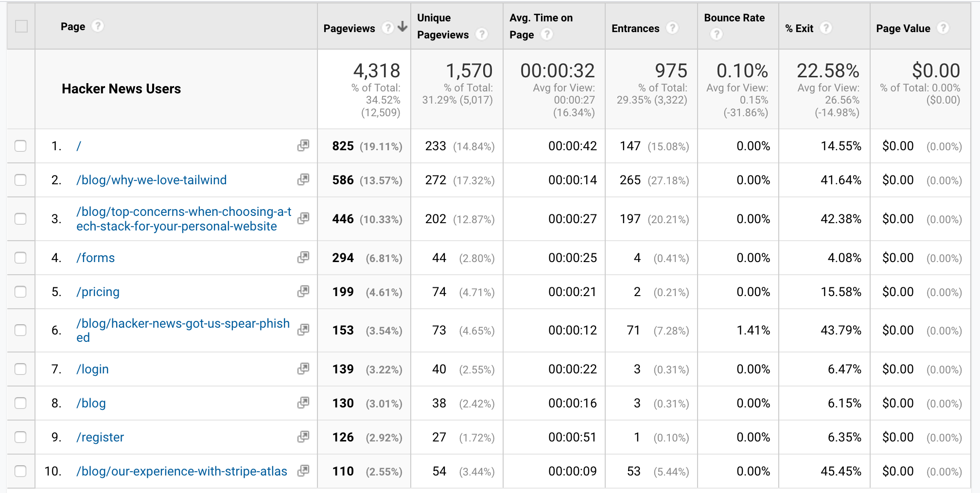Open the /blog page link
Image resolution: width=980 pixels, height=493 pixels.
[x=91, y=403]
